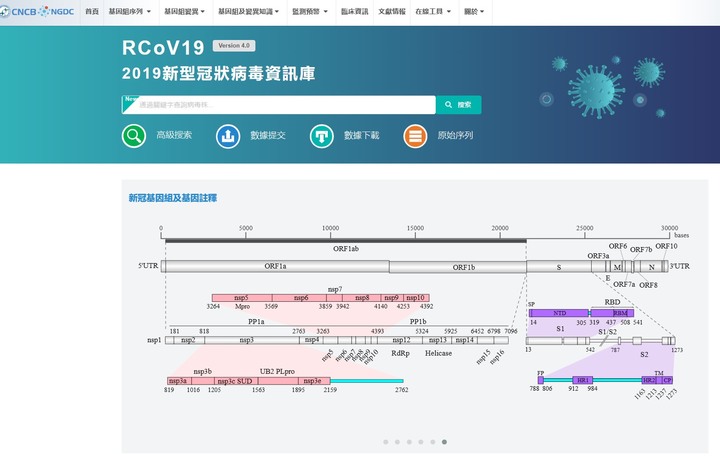This screenshot has width=720, height=460.
Task: Click the 2019新型冠狀病毒資訊庫 subtitle
Action: click(219, 73)
